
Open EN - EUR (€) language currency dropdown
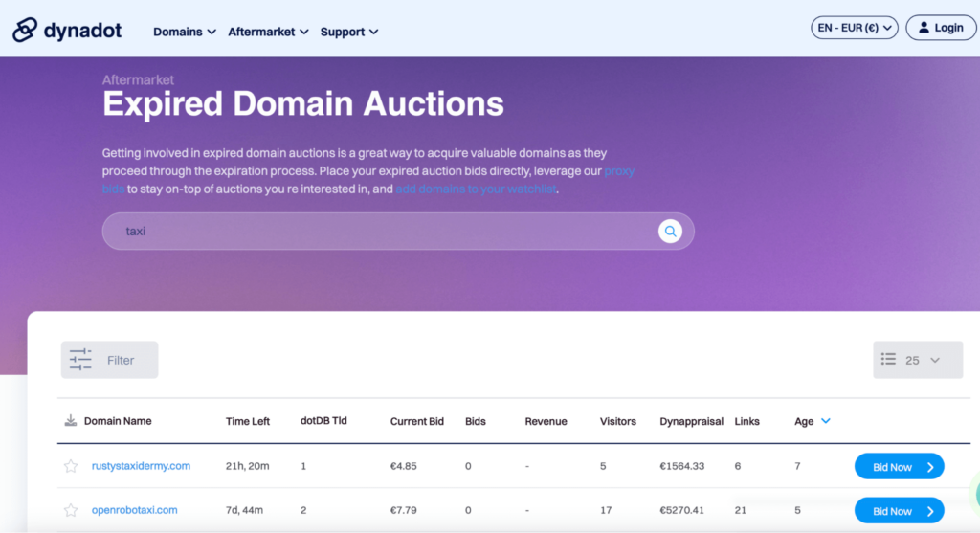pyautogui.click(x=855, y=28)
